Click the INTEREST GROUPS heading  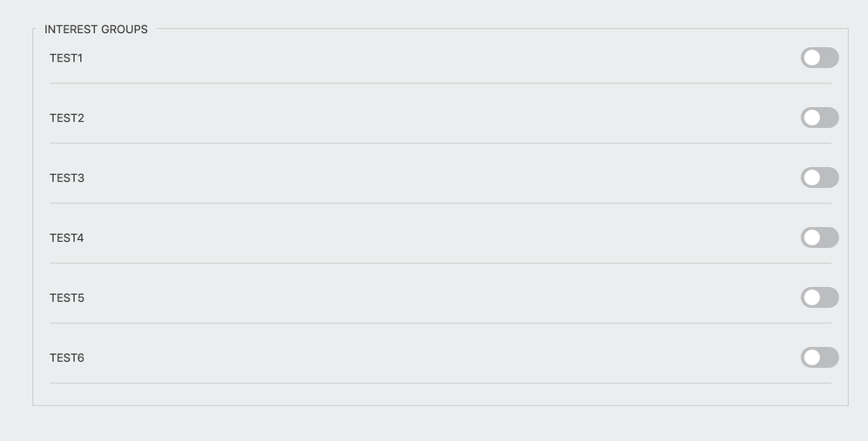click(97, 30)
